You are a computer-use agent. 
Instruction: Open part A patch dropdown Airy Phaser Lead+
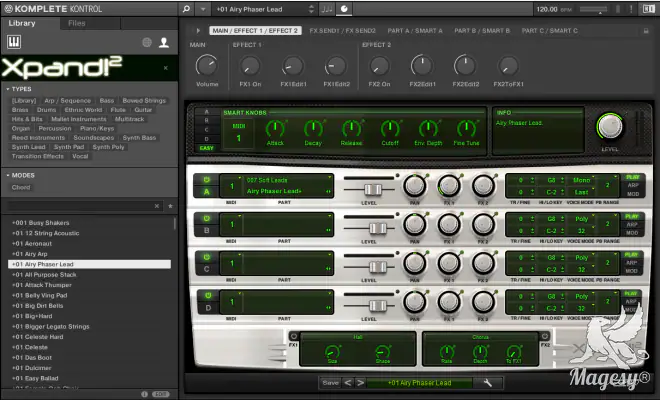point(288,191)
